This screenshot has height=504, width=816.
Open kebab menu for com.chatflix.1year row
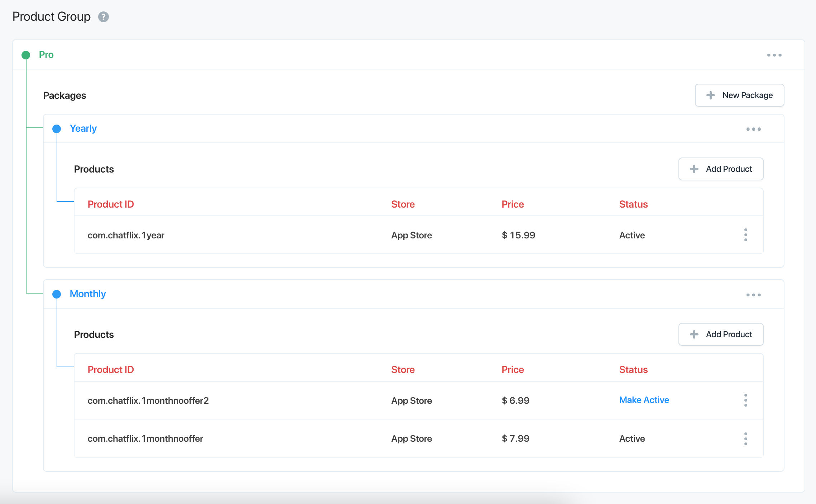tap(745, 235)
